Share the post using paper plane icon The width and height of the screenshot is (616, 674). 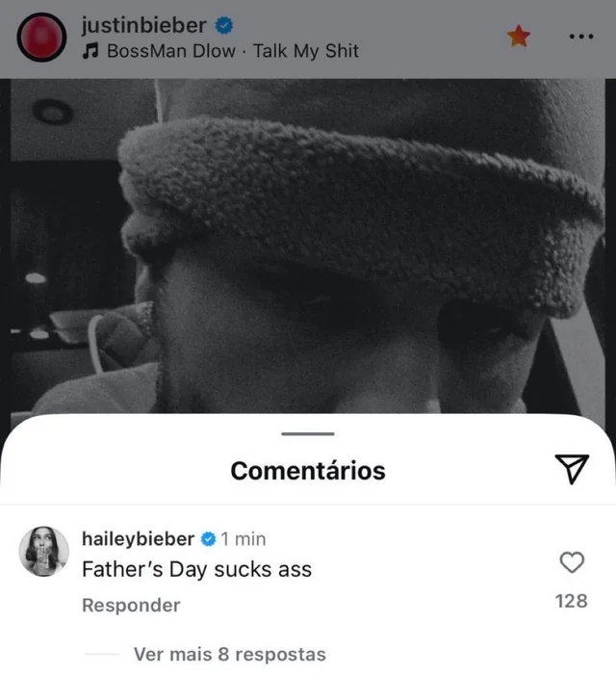point(572,469)
